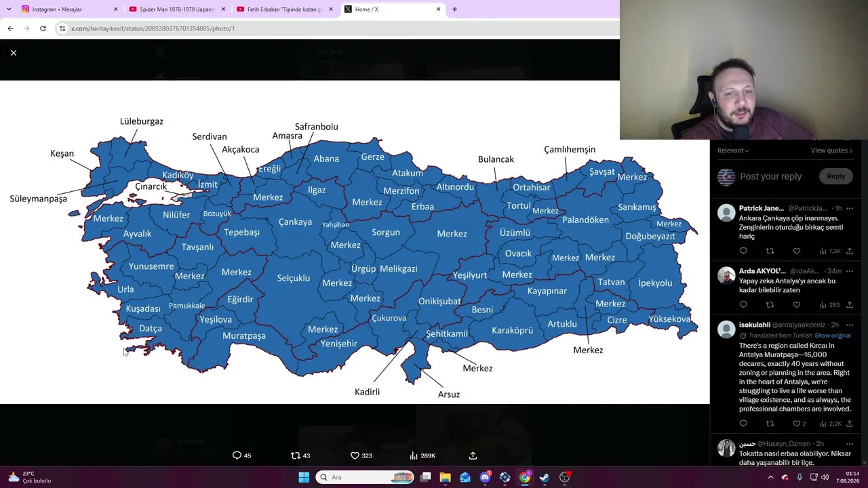The image size is (868, 488).
Task: Like the map photo post
Action: 361,455
